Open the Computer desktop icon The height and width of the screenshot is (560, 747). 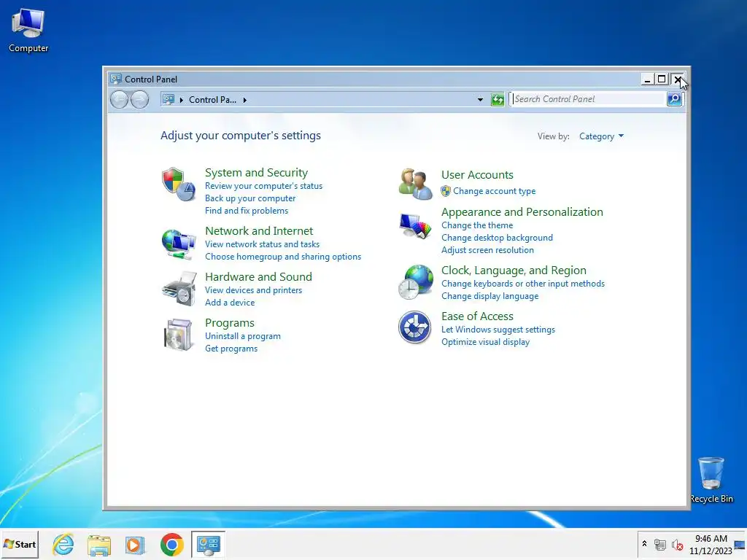click(28, 31)
